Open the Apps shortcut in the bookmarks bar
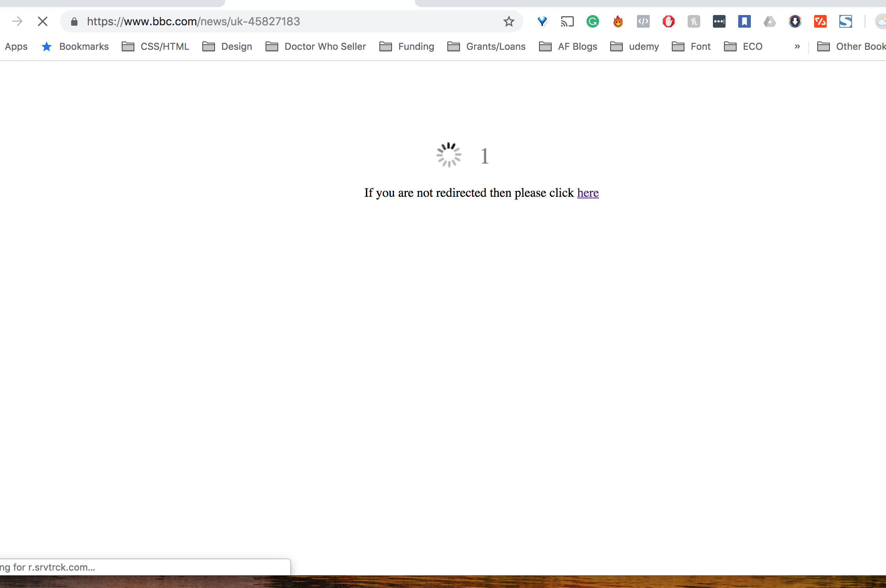Screen dimensions: 886x588 (16, 47)
